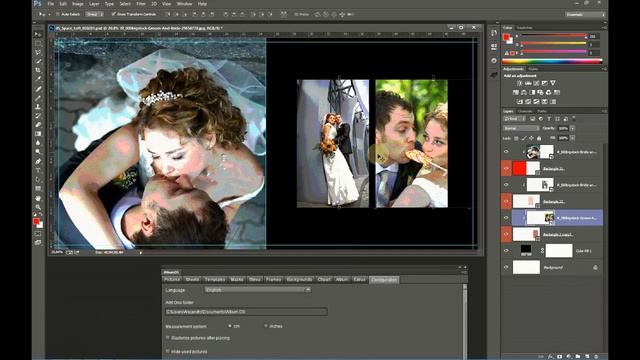Add a Black & White adjustment
Screen dimensions: 640x360
[x=532, y=92]
